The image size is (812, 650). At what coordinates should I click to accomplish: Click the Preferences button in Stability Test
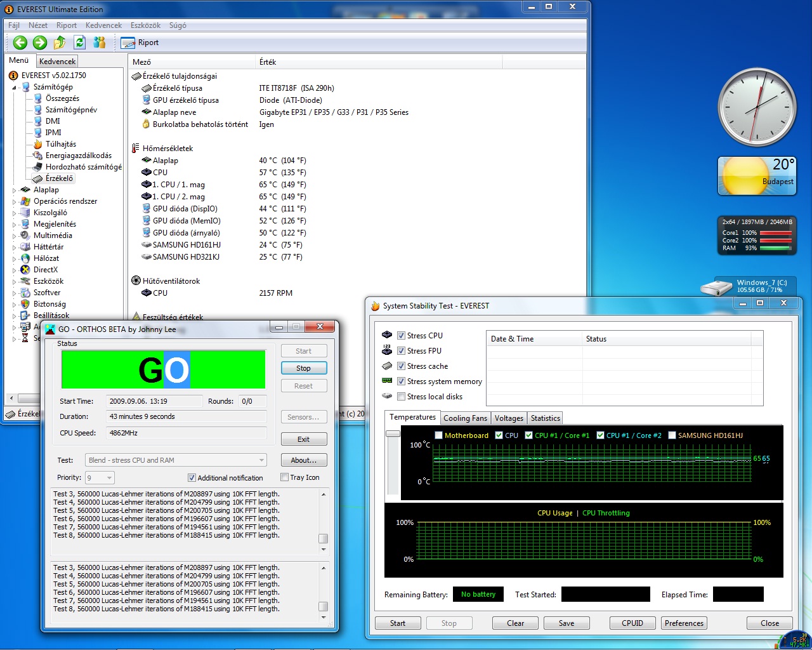click(684, 623)
